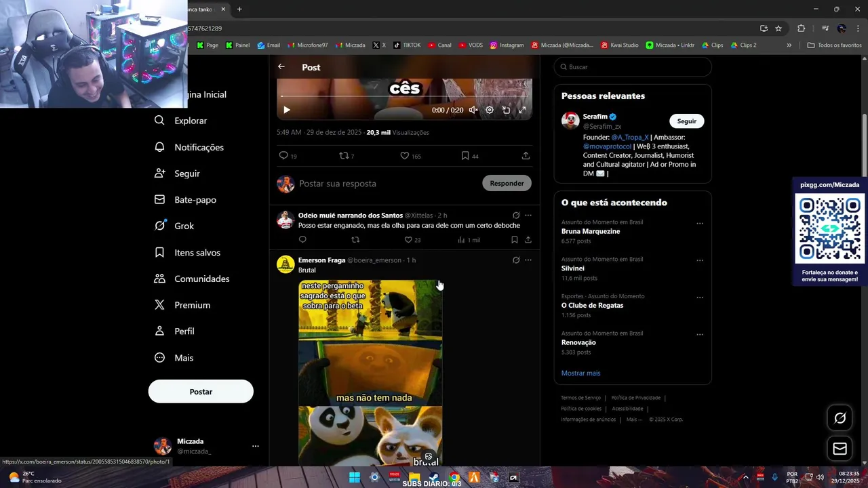Bookmark the main post with 44 saves

pyautogui.click(x=469, y=156)
